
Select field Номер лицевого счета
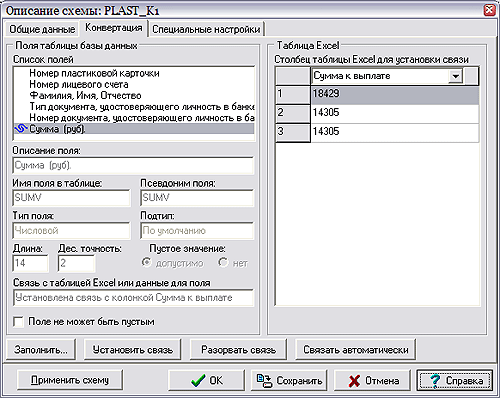point(134,84)
